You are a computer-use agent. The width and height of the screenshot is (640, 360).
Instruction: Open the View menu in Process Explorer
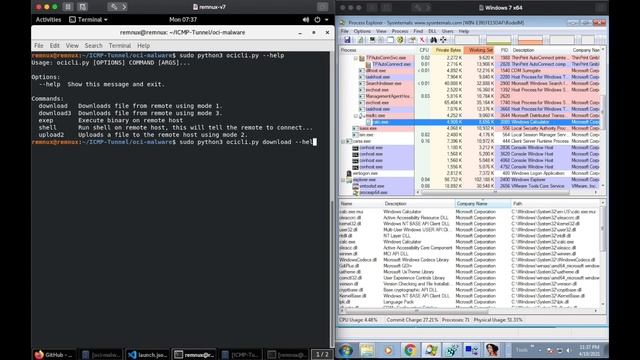tap(381, 31)
